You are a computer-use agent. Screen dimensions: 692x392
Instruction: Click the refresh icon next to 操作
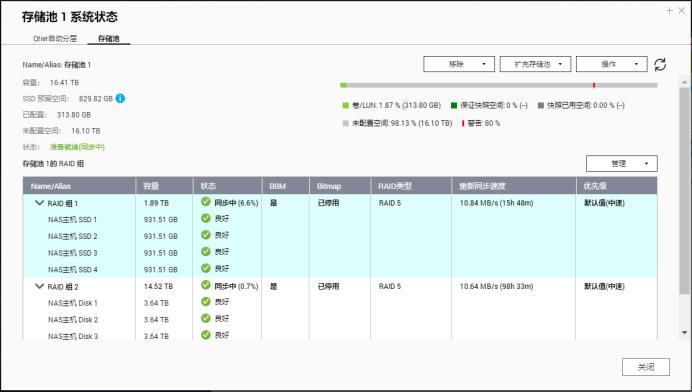coord(660,64)
